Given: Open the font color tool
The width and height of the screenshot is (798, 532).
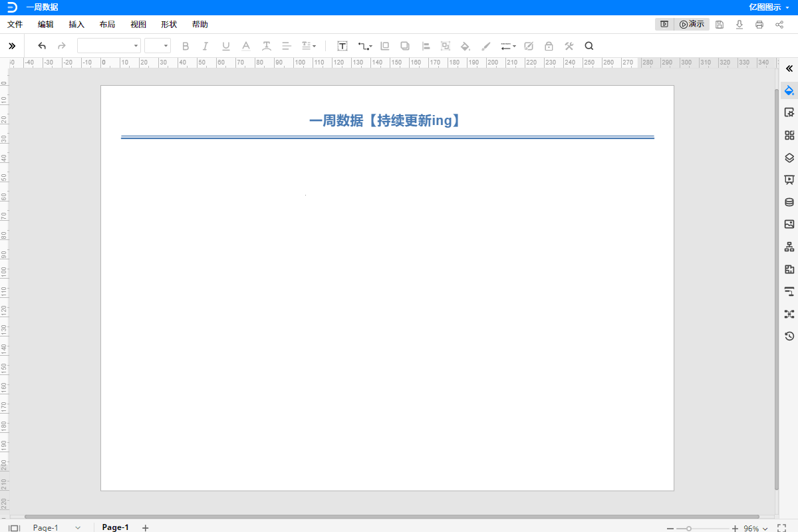Looking at the screenshot, I should pos(246,46).
